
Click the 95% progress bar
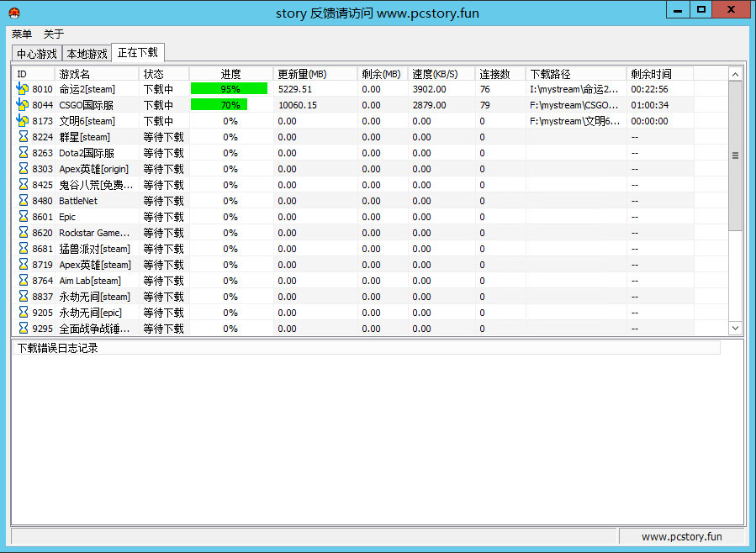click(x=229, y=88)
